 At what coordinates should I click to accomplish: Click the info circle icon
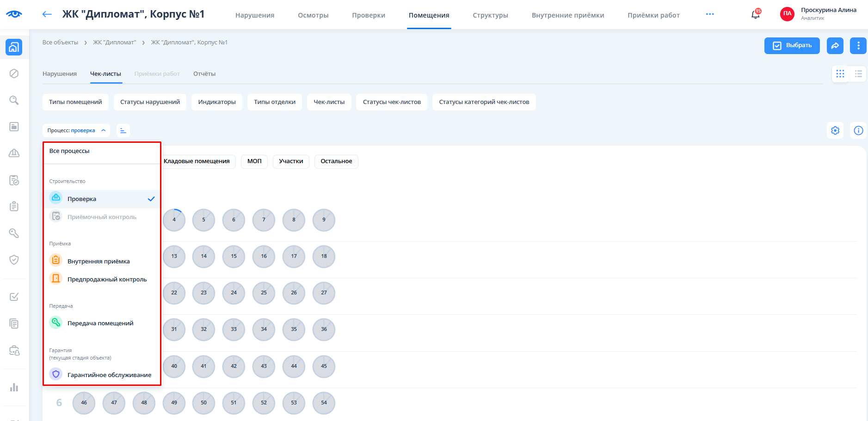coord(858,131)
